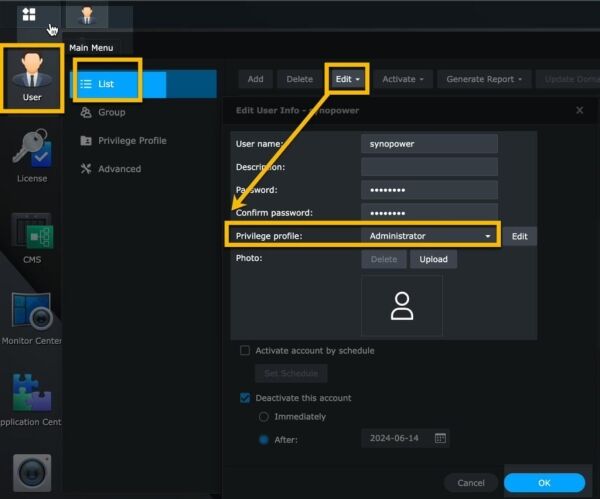Click the Update Domain button
Screen dimensions: 600x499
pos(568,79)
